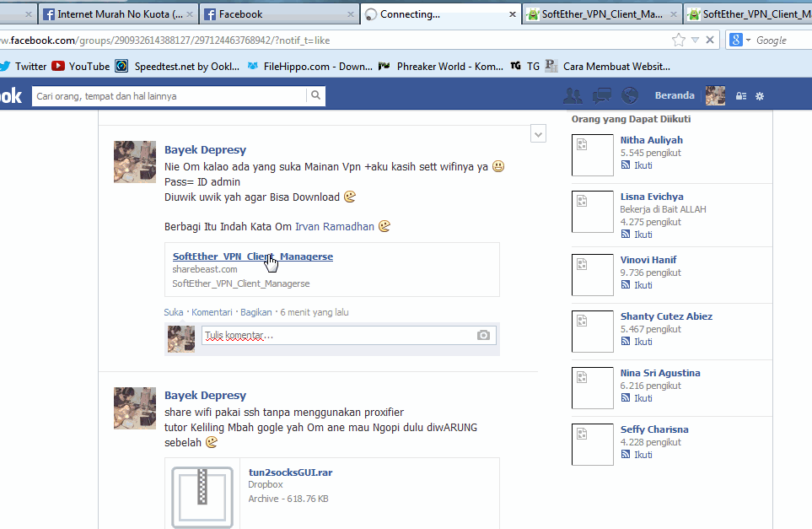Open Nitha Auliyah profile name

(x=652, y=140)
